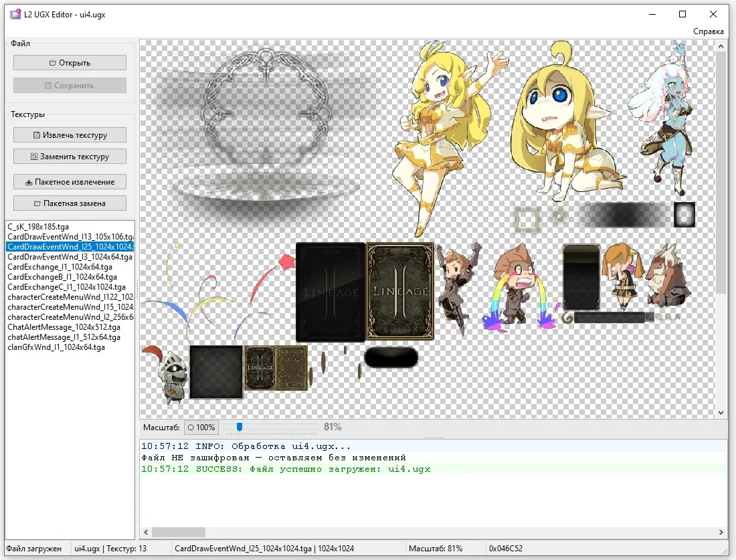Click the preview scrollbar down arrow
736x560 pixels.
click(x=721, y=413)
